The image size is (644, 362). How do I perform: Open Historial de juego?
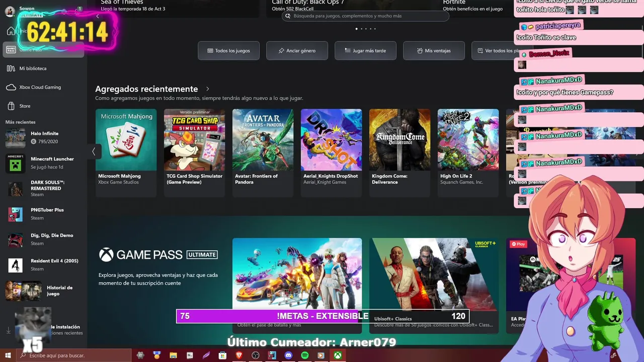[x=44, y=291]
